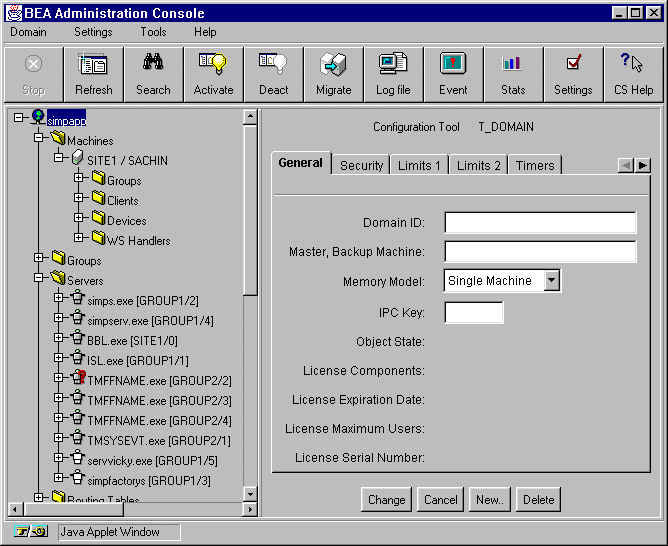Select the simpapp domain globe icon
Screen dimensions: 668x546
(38, 117)
